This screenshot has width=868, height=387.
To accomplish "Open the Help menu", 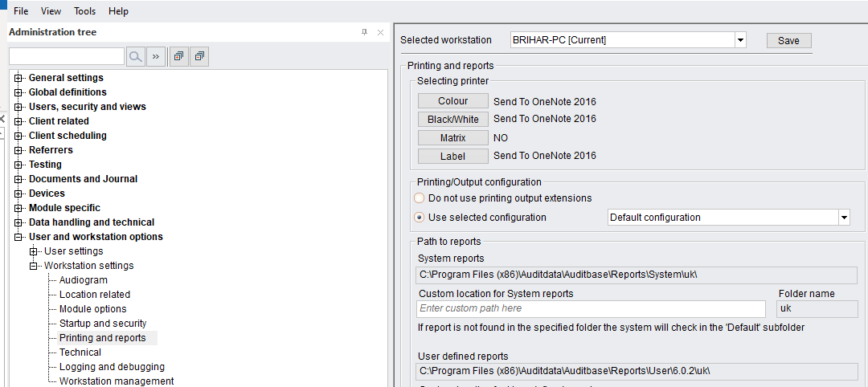I will pos(118,11).
